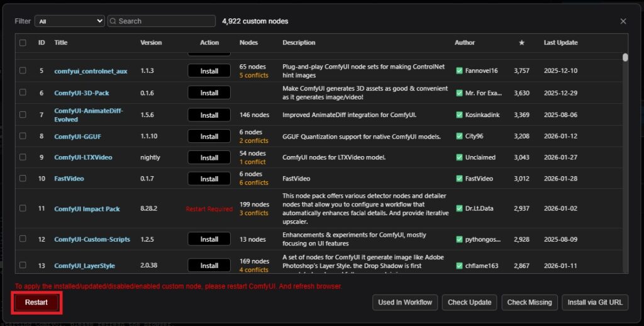Click Install via Git URL
The height and width of the screenshot is (326, 644).
(594, 302)
